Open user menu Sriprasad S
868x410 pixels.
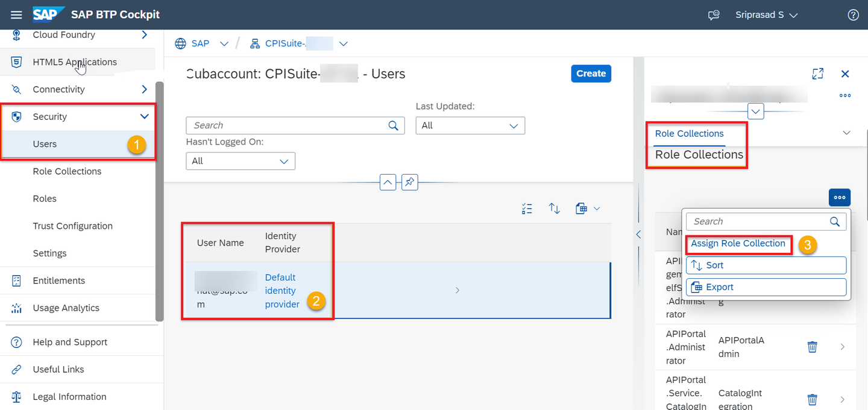coord(766,15)
